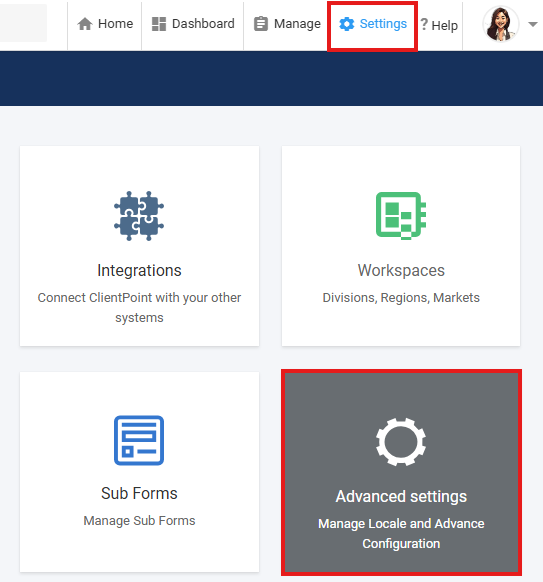Open Advanced settings card title
The image size is (543, 582).
click(401, 497)
